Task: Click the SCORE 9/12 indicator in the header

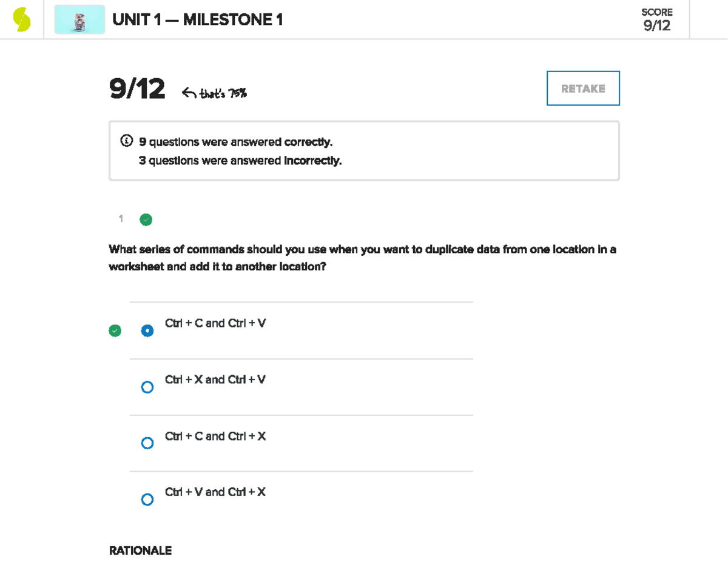Action: pos(656,20)
